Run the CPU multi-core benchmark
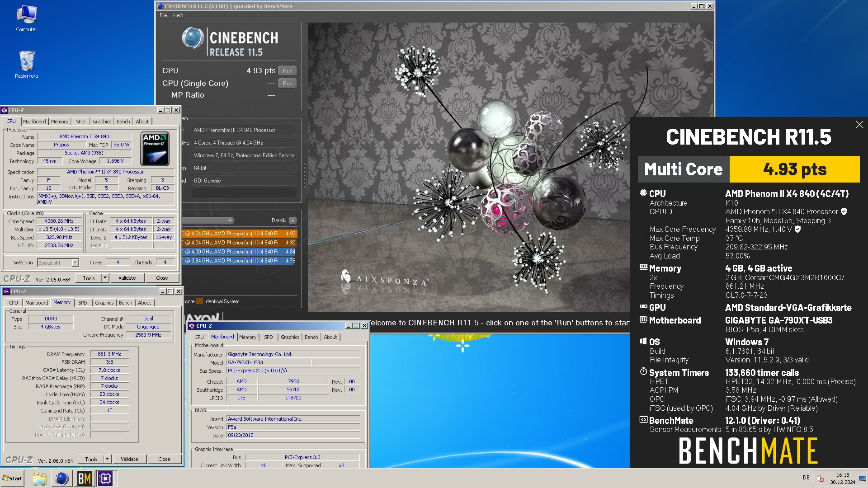The height and width of the screenshot is (488, 868). click(x=288, y=71)
